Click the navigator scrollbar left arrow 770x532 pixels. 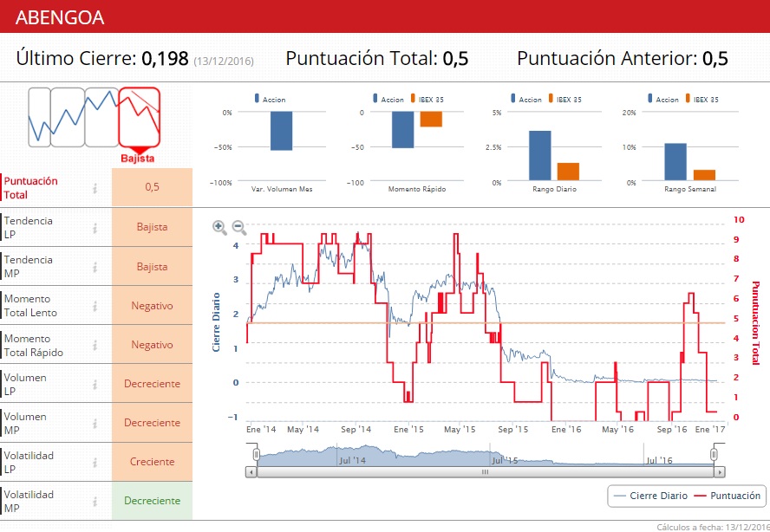tap(251, 472)
